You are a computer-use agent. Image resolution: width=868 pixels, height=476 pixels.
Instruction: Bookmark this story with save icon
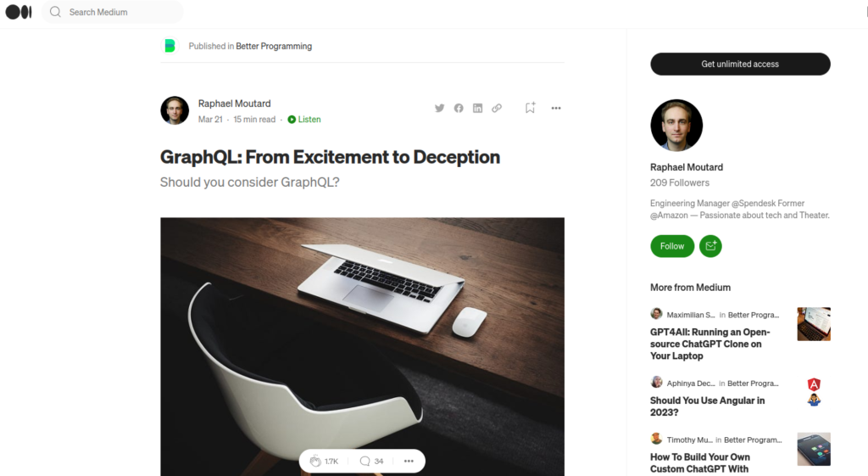point(531,108)
